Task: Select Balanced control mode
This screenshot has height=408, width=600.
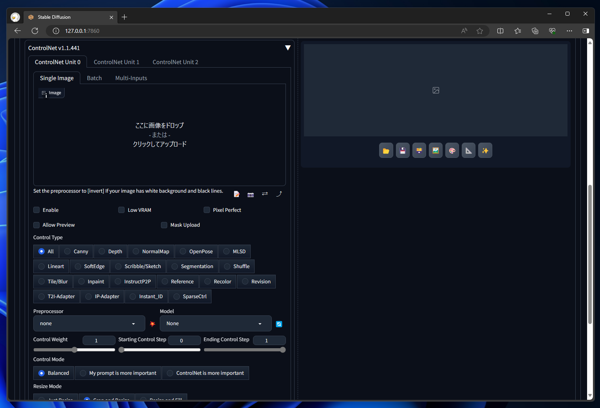Action: pos(54,373)
